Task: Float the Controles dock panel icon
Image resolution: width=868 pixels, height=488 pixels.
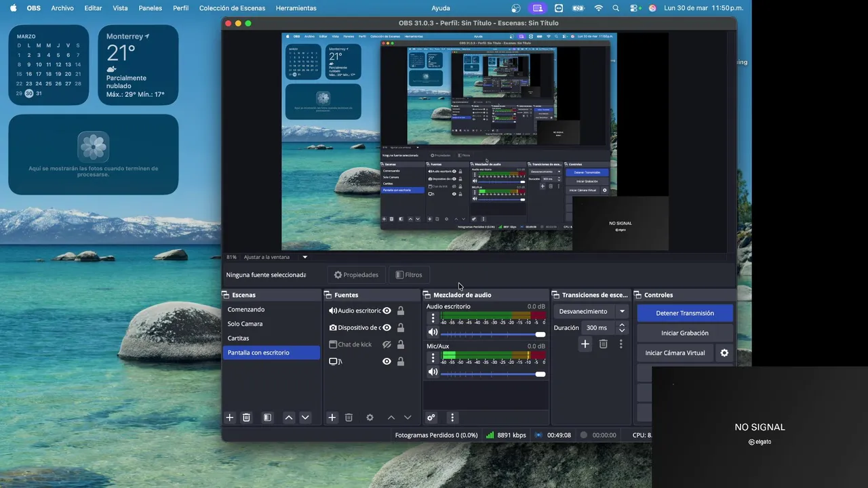Action: (x=637, y=295)
